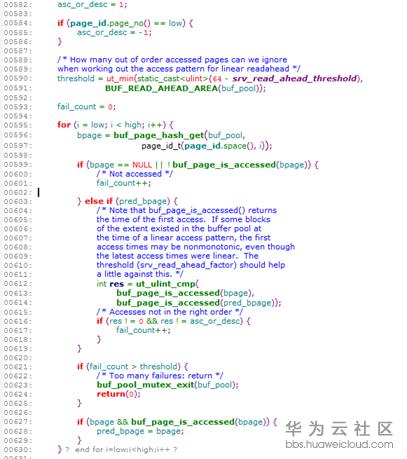The height and width of the screenshot is (459, 407).
Task: Click 'Too many failures: return' comment
Action: (160, 376)
